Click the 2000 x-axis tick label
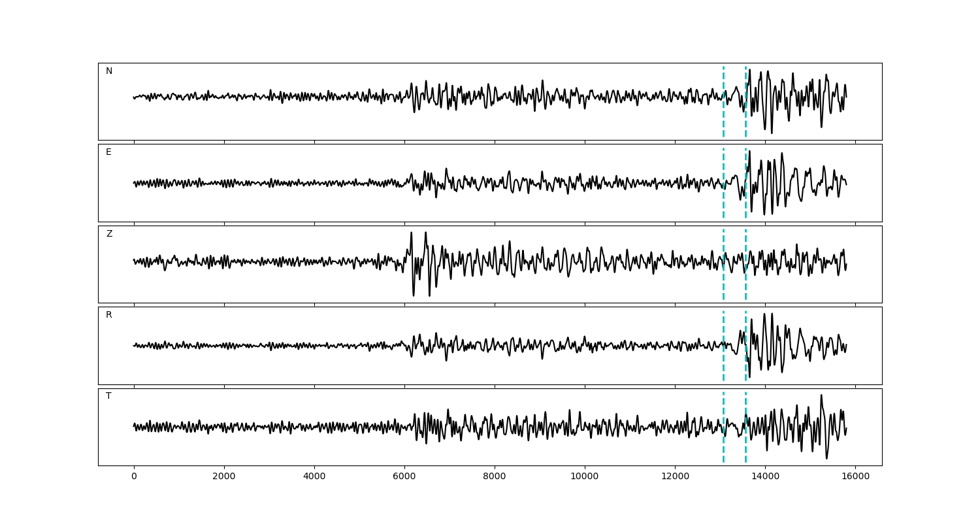980x523 pixels. click(x=224, y=477)
